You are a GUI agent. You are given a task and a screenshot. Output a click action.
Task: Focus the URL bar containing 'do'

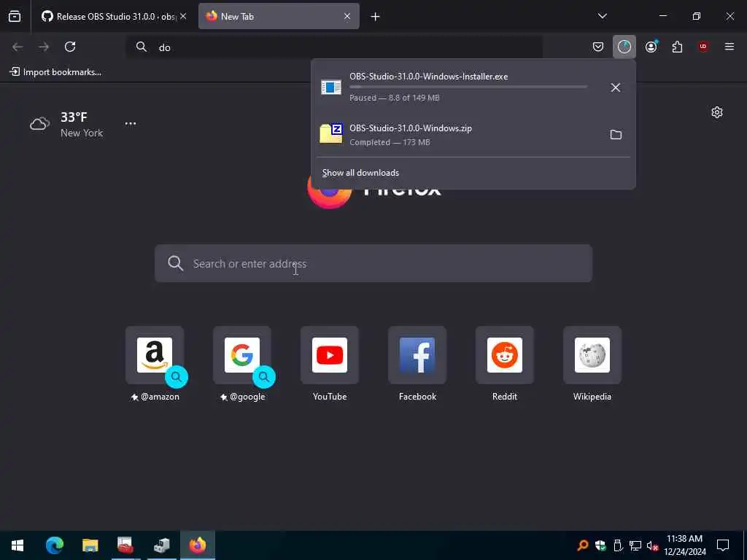click(333, 47)
